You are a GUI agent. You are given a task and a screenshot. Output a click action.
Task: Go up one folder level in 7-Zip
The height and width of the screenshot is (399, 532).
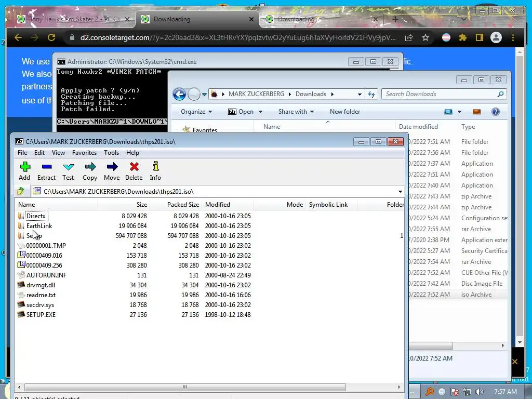[21, 191]
